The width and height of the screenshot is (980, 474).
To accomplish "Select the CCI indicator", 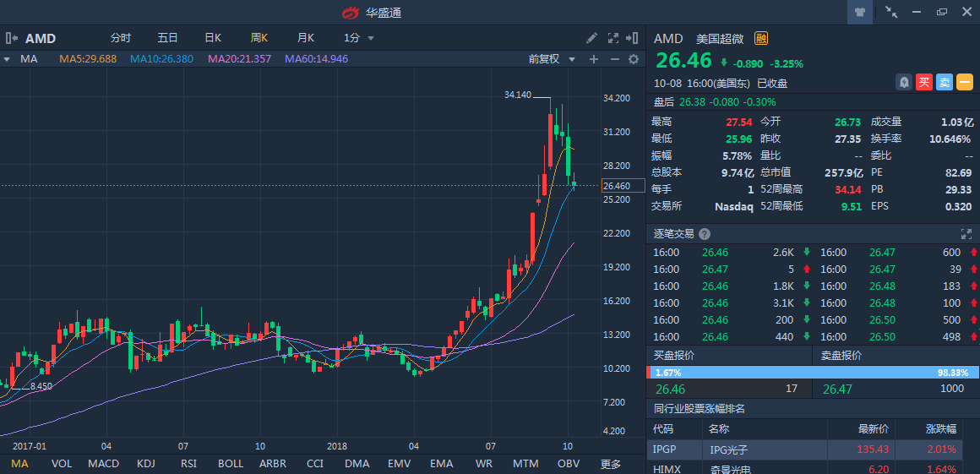I will coord(315,464).
